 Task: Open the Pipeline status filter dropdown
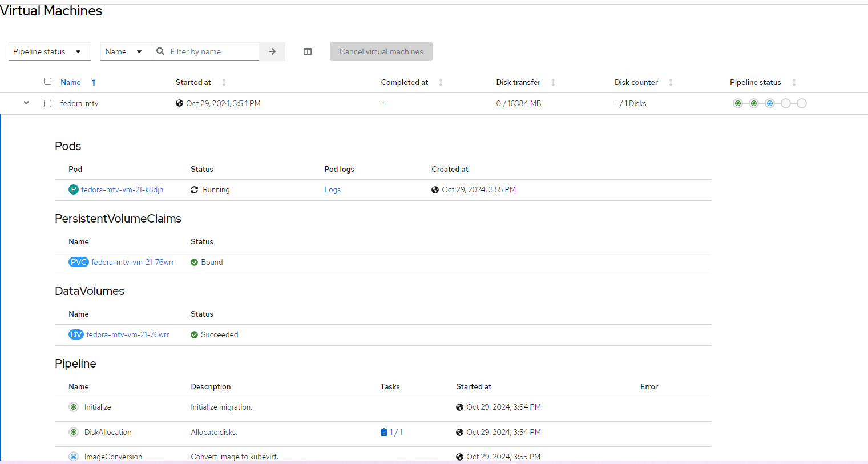click(50, 51)
